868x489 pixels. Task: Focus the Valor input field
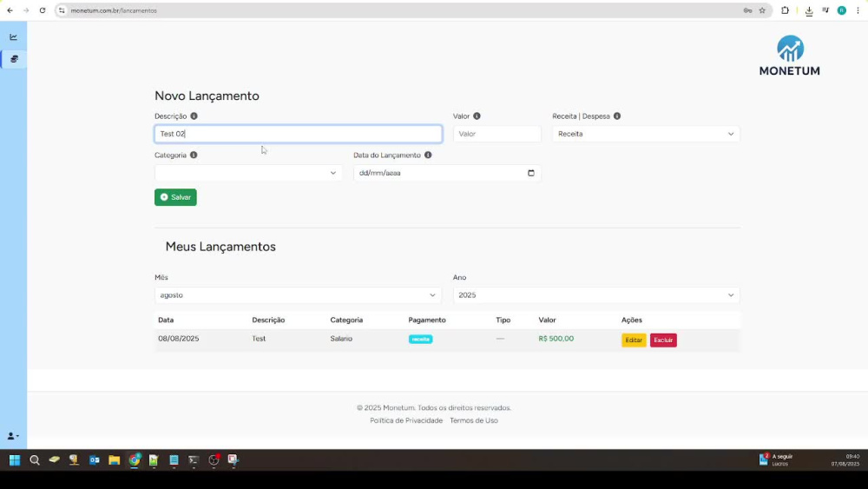point(496,134)
